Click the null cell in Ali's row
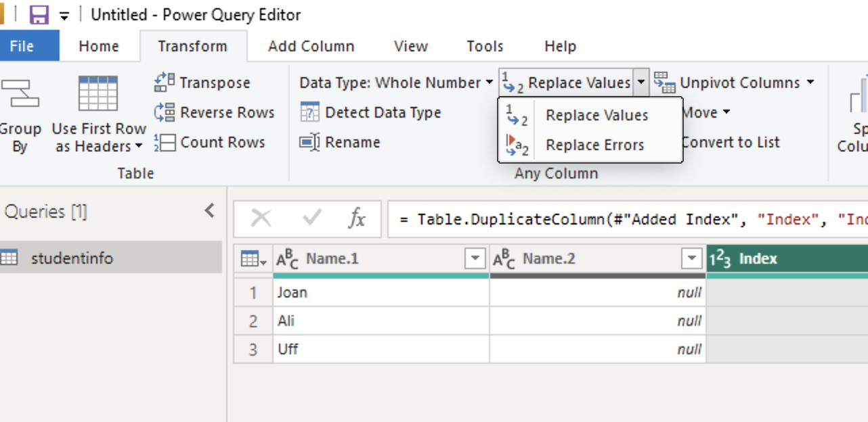868x422 pixels. [598, 321]
